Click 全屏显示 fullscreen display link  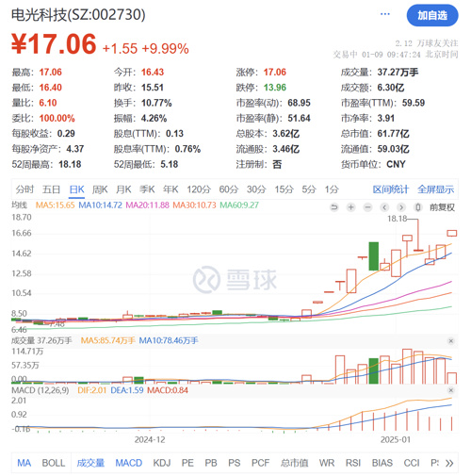point(435,189)
